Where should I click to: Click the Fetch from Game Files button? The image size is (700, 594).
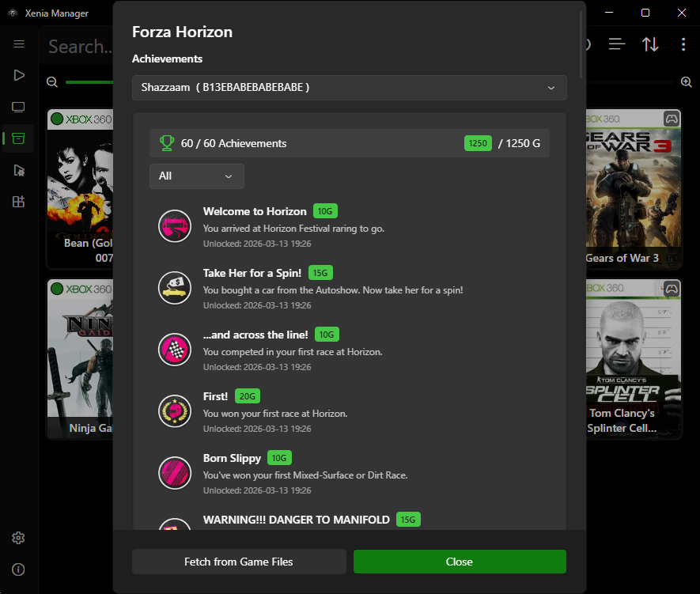pyautogui.click(x=239, y=562)
